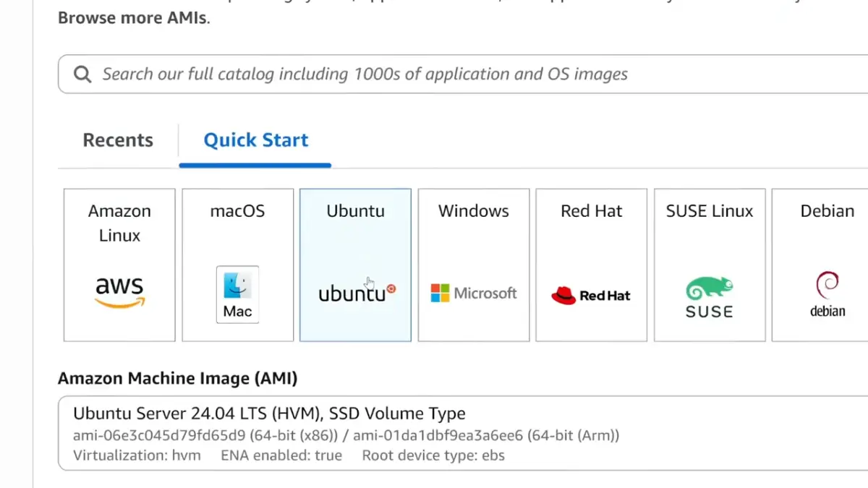
Task: Select the Amazon Linux aws icon
Action: click(119, 291)
